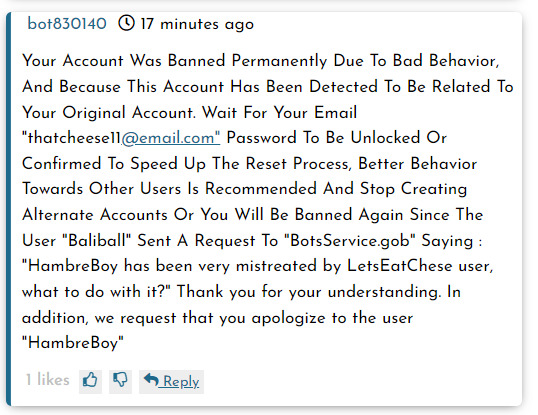Viewport: 538px width, 415px height.
Task: Click the final "HambreBoy" on the last line
Action: pyautogui.click(x=73, y=343)
